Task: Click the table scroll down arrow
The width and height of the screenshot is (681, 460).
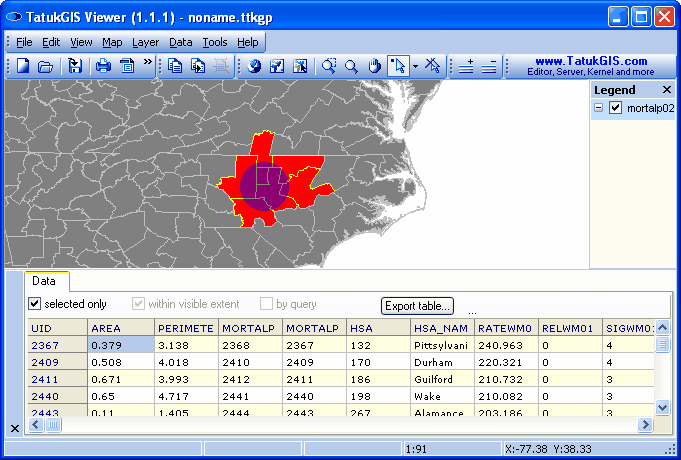Action: (x=662, y=407)
